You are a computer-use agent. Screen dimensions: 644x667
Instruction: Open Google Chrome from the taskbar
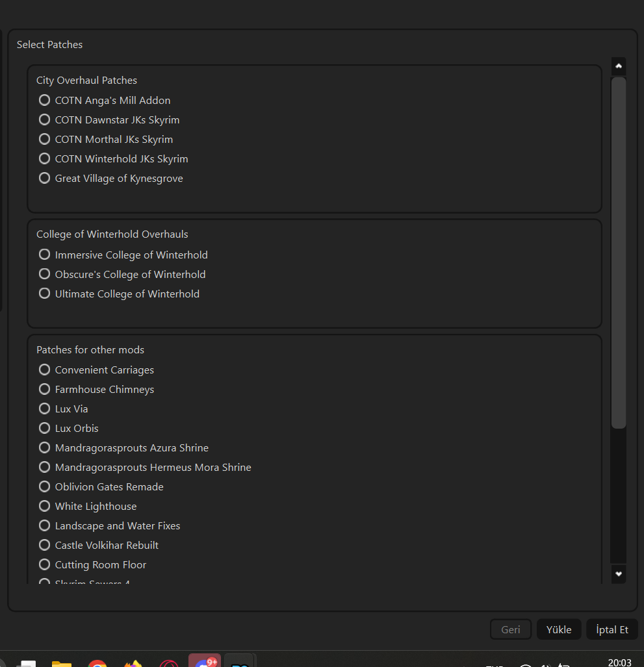pos(97,662)
